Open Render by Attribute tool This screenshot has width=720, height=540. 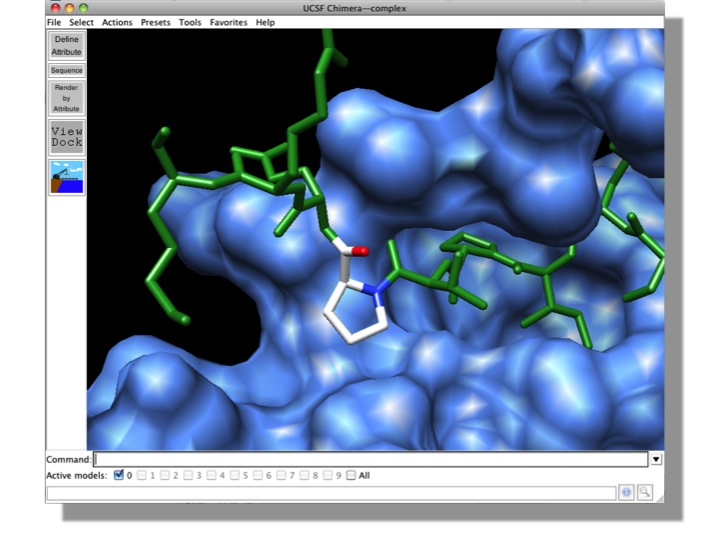(67, 98)
